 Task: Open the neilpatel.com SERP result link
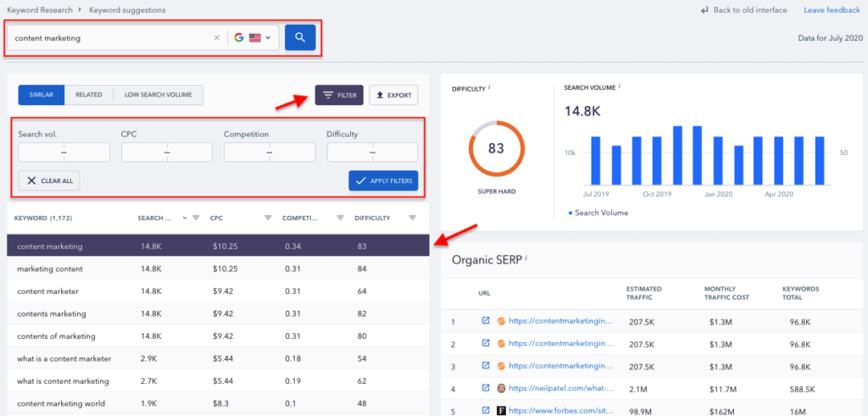point(559,387)
